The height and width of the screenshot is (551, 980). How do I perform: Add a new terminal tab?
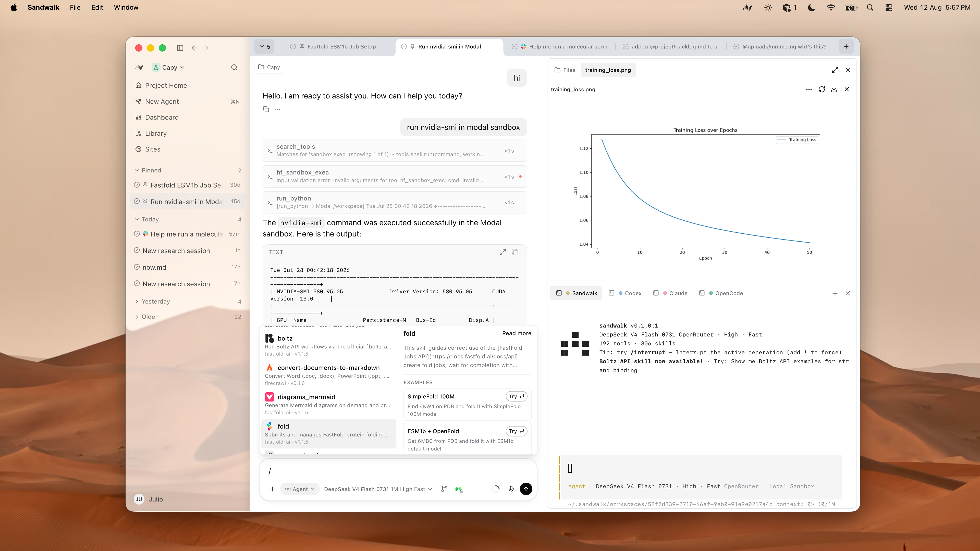click(x=835, y=293)
